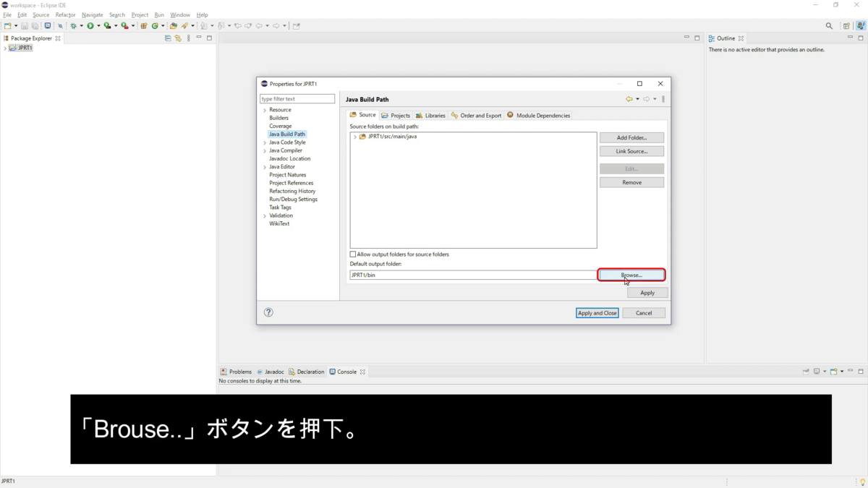Image resolution: width=868 pixels, height=488 pixels.
Task: Open the dialog history dropdown arrow next to forward
Action: pyautogui.click(x=655, y=99)
